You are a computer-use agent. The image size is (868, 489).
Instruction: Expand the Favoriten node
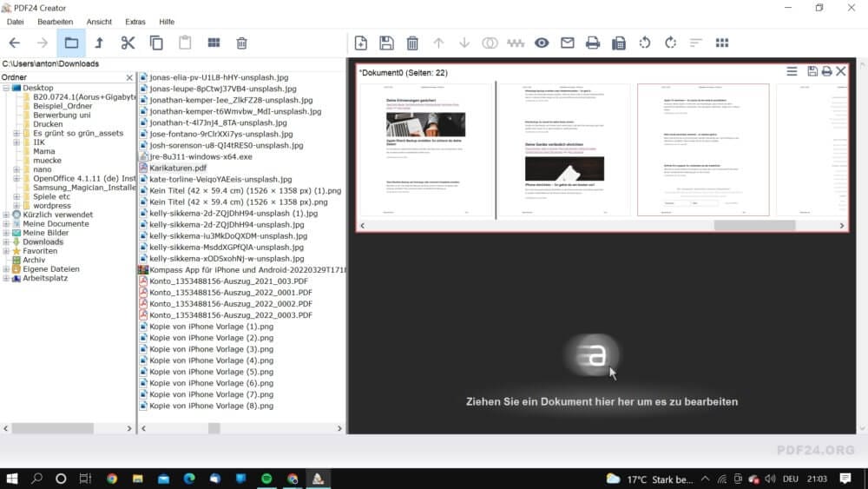pos(6,251)
